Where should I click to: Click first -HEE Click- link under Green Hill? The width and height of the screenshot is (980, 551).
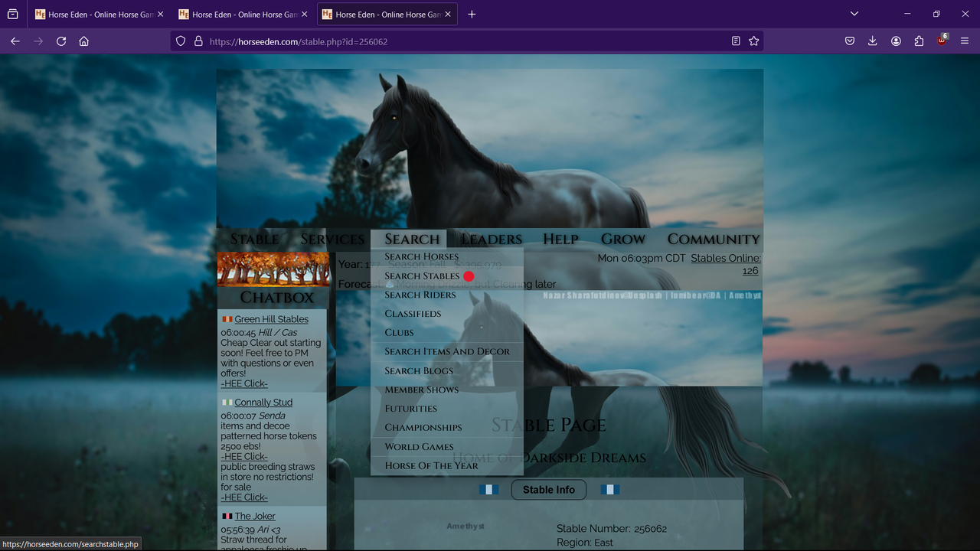point(244,383)
